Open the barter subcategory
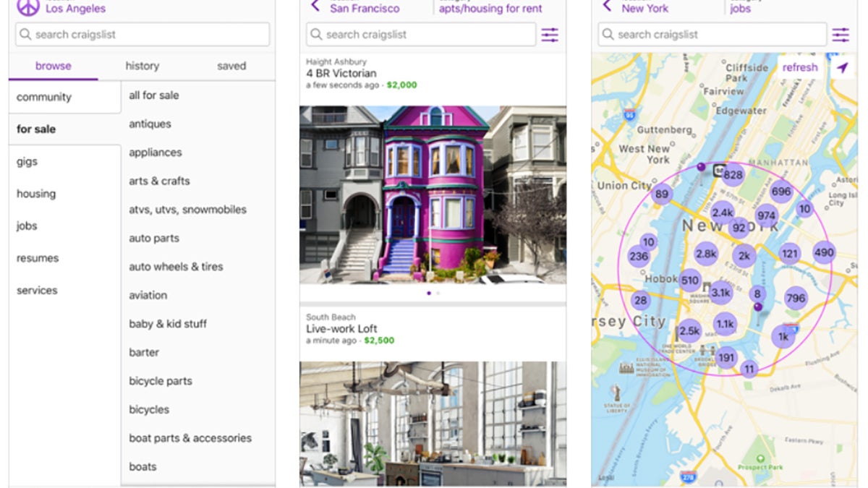The height and width of the screenshot is (488, 868). (198, 352)
